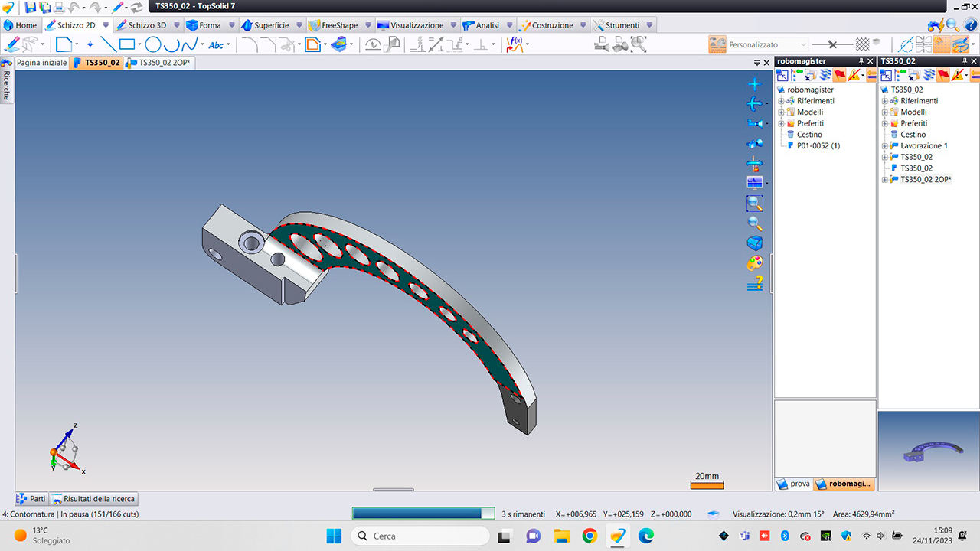Open the Superficie ribbon tab
This screenshot has width=980, height=551.
pos(271,25)
